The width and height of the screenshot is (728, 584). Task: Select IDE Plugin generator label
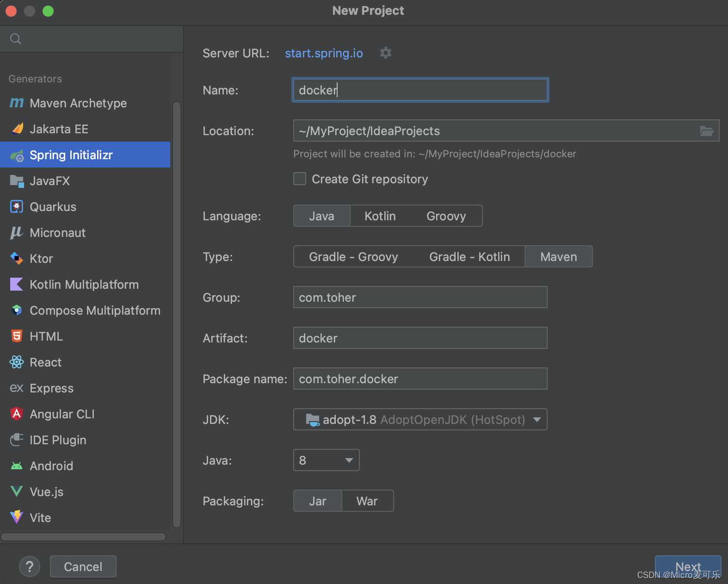pos(58,440)
